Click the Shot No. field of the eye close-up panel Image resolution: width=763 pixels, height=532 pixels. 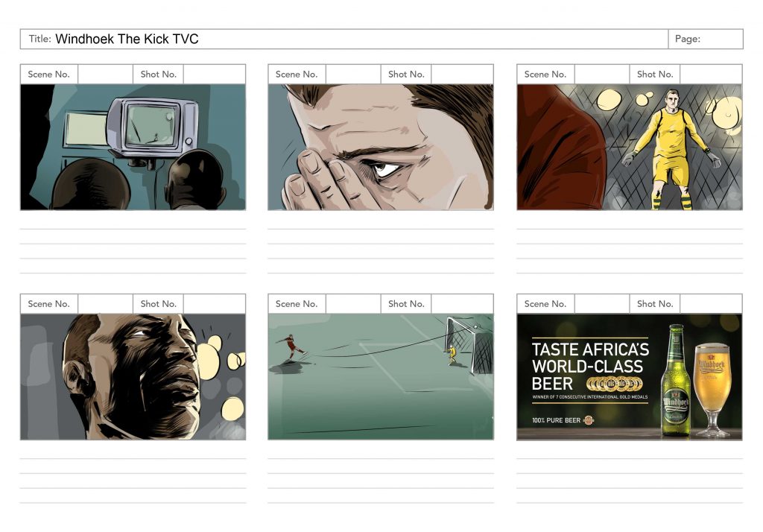pyautogui.click(x=462, y=75)
